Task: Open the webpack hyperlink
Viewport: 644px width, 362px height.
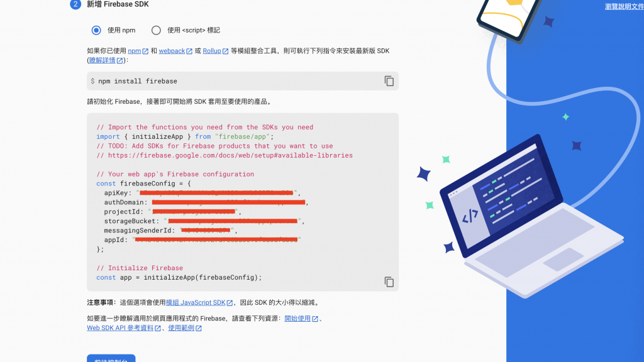Action: tap(172, 51)
